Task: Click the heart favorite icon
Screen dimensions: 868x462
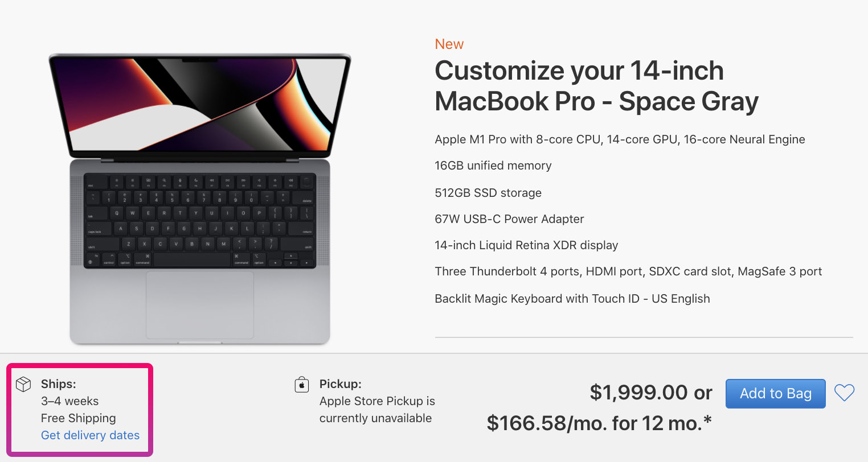Action: [844, 393]
